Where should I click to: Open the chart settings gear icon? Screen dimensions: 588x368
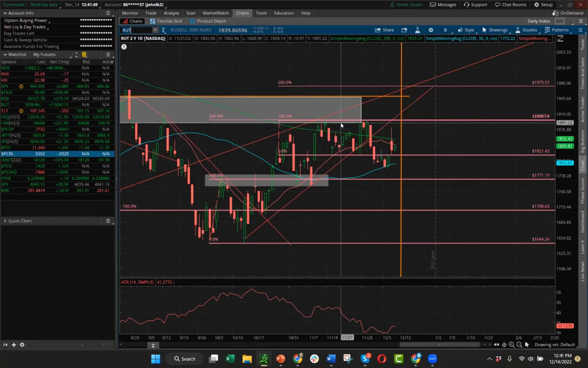click(x=431, y=30)
